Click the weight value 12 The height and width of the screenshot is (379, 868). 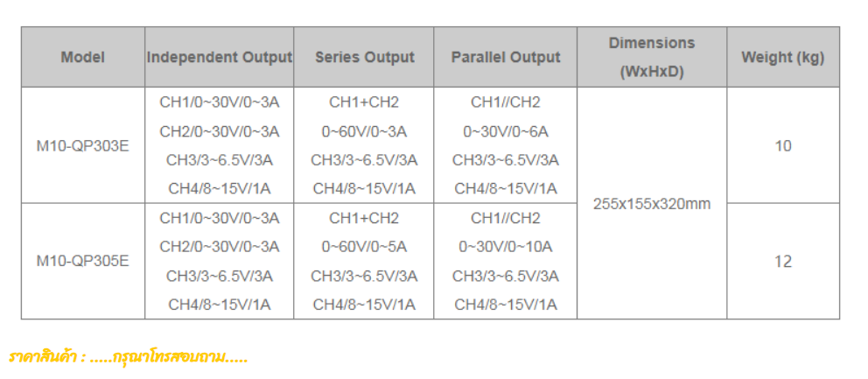782,261
